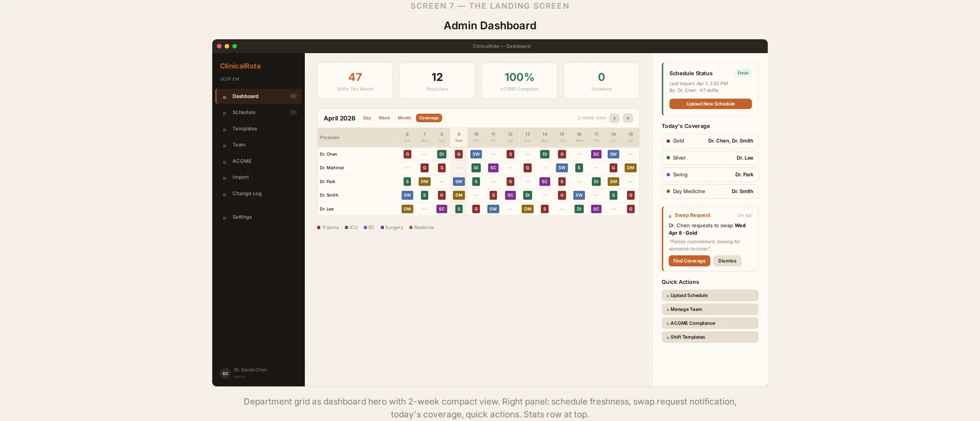This screenshot has height=421, width=980.
Task: Dismiss the swap request
Action: [727, 261]
